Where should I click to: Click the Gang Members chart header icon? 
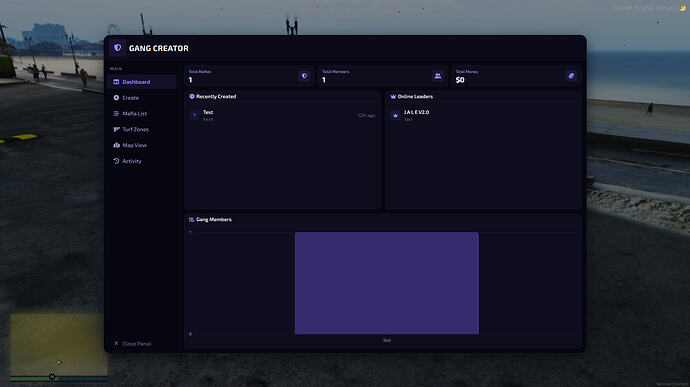191,219
